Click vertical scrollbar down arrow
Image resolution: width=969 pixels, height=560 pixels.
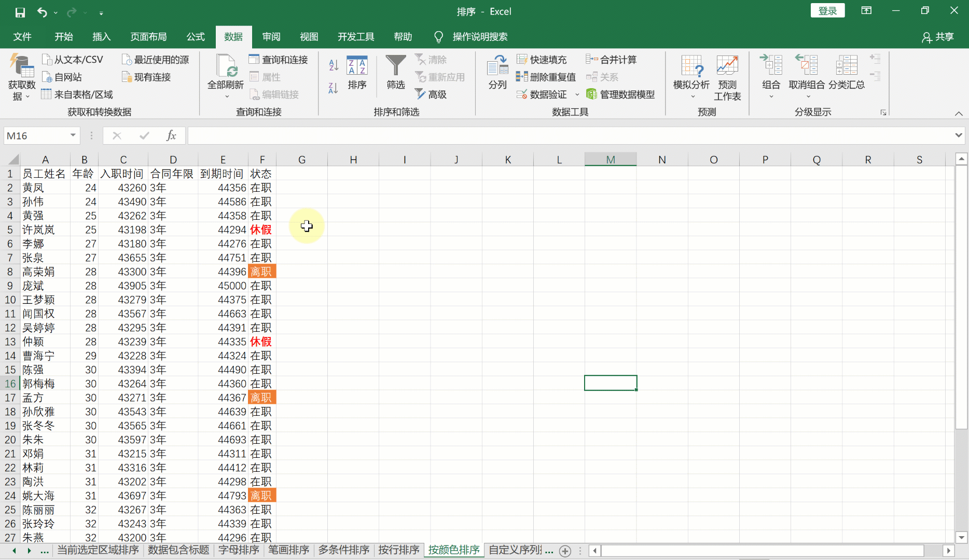tap(961, 538)
